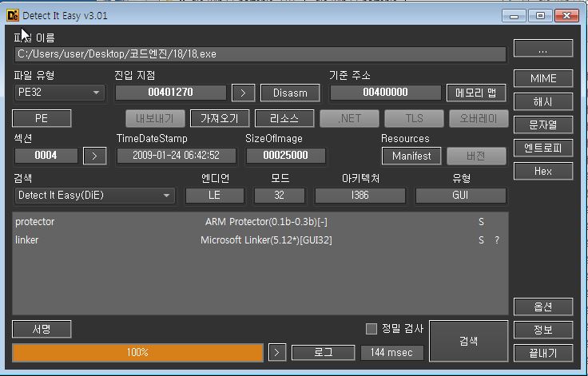Open the 해시 hash button

[543, 101]
